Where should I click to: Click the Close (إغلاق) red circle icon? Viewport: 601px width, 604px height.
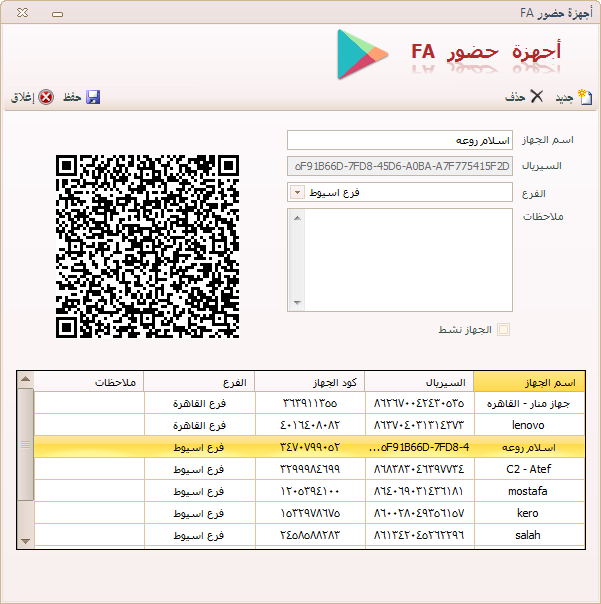46,97
